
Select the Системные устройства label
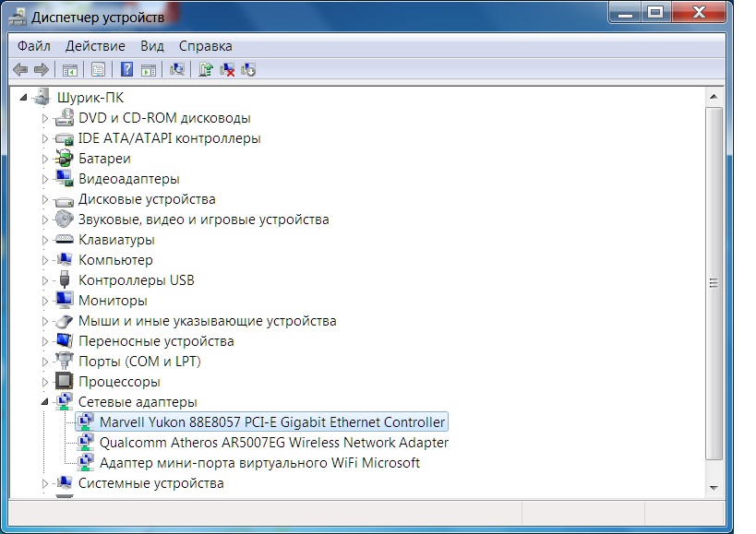(150, 483)
